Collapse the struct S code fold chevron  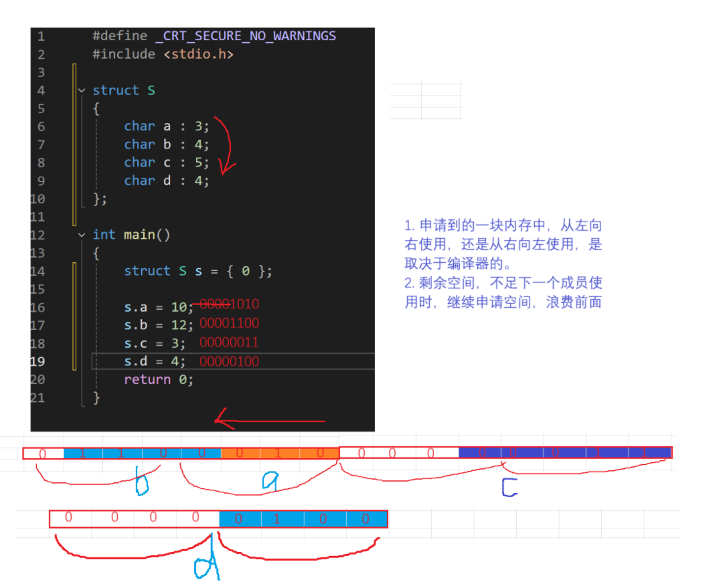click(x=82, y=90)
